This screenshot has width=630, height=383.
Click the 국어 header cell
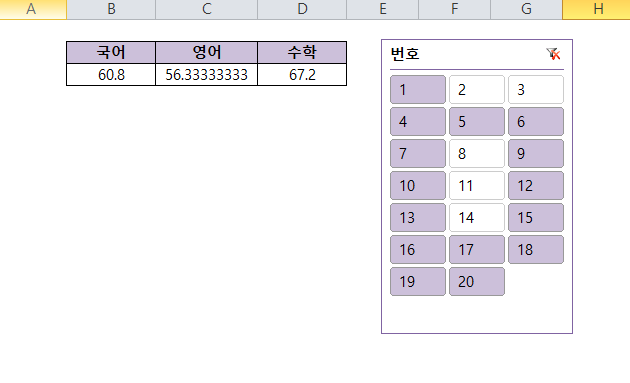pos(111,52)
